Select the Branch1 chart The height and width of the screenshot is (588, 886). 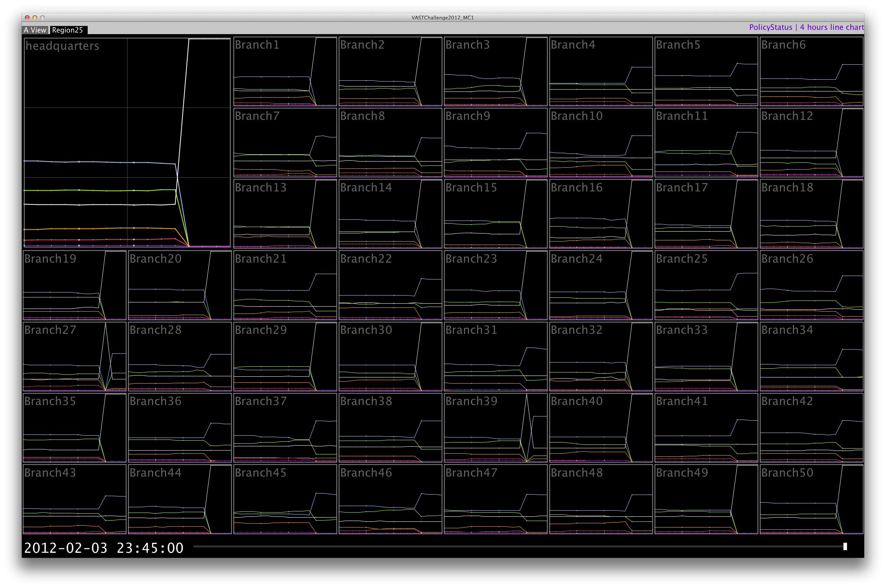point(285,72)
